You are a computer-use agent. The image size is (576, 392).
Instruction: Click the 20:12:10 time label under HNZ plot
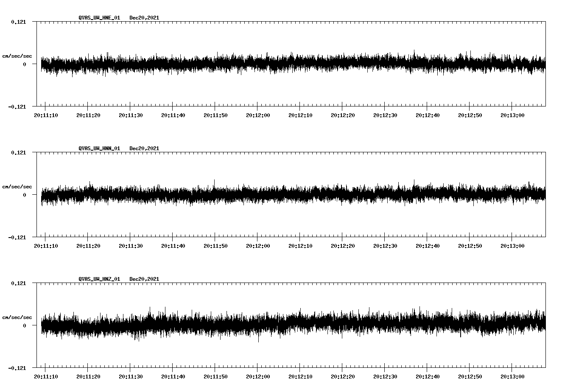(300, 376)
